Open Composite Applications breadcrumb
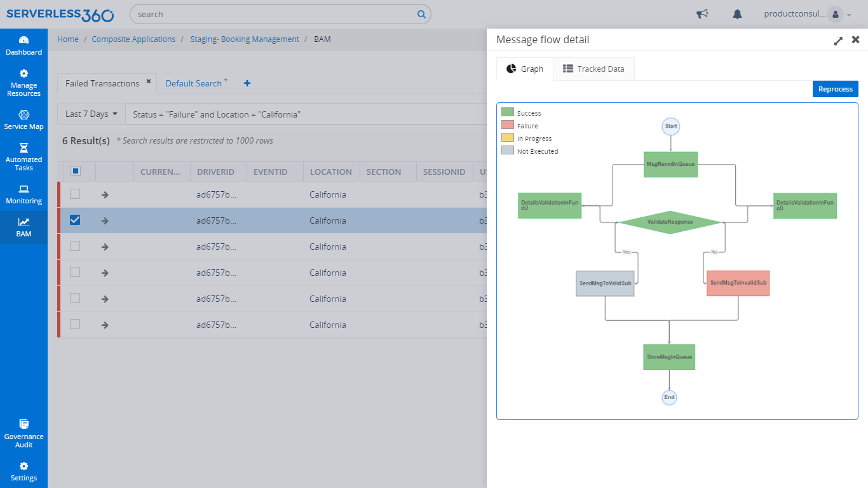Image resolution: width=868 pixels, height=488 pixels. point(133,39)
